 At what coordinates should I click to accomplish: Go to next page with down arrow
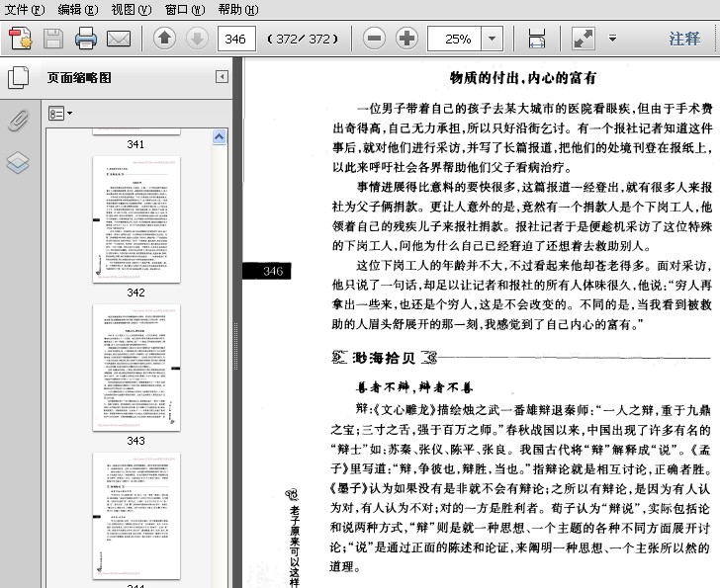197,39
